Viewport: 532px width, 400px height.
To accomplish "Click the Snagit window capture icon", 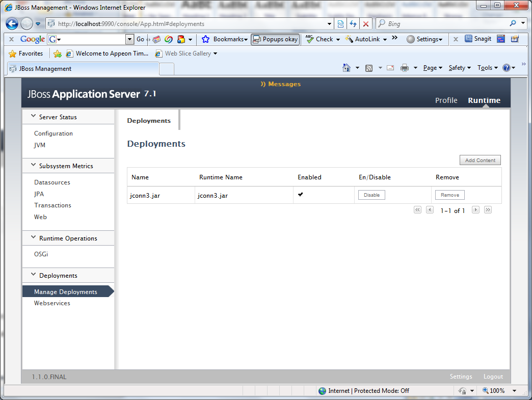I will pos(501,39).
